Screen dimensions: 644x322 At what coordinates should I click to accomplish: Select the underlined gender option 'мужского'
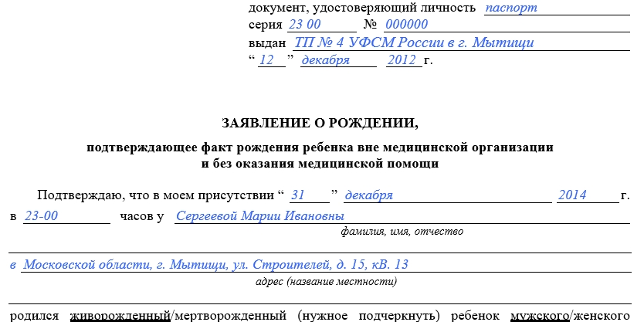[537, 315]
